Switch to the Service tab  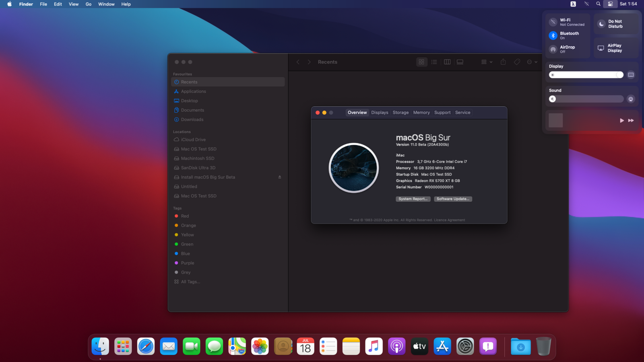(x=462, y=113)
